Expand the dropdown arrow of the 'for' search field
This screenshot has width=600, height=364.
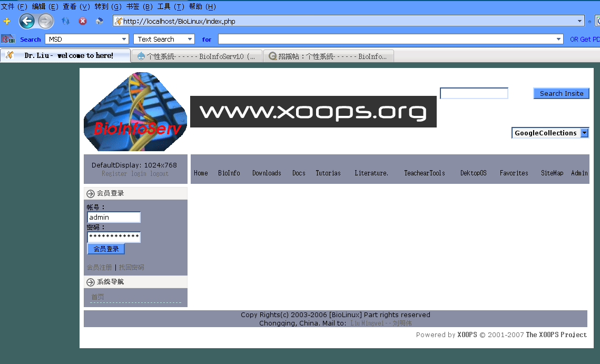[559, 39]
